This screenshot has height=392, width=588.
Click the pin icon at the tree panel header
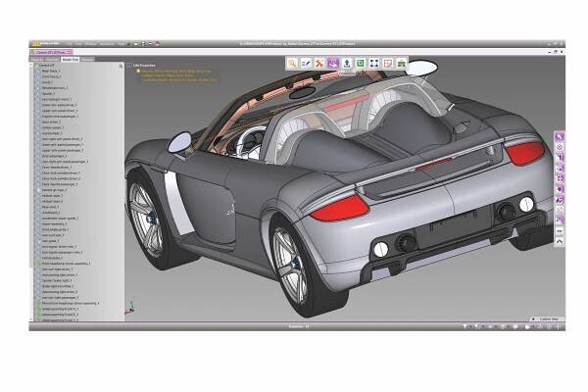(x=121, y=66)
